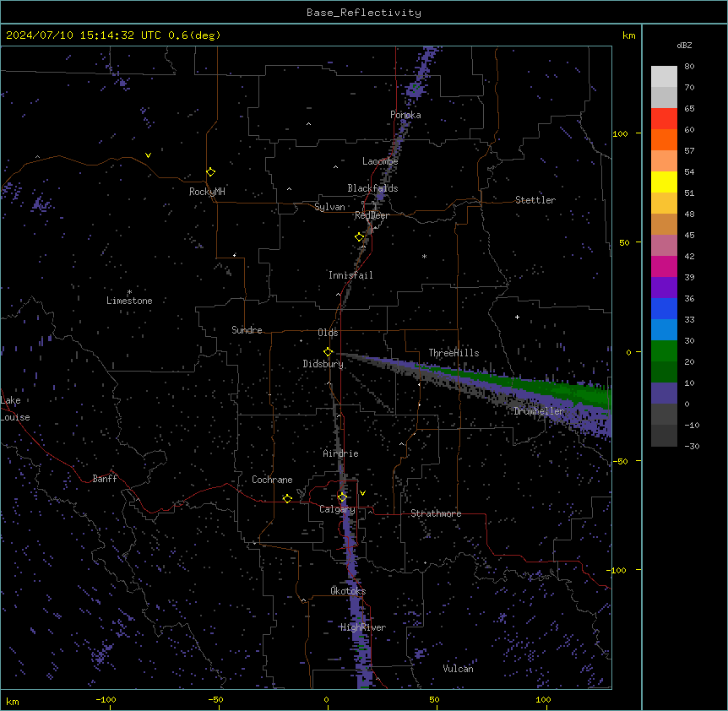
Task: Pick the yellow 51 dBZ legend color
Action: [664, 182]
